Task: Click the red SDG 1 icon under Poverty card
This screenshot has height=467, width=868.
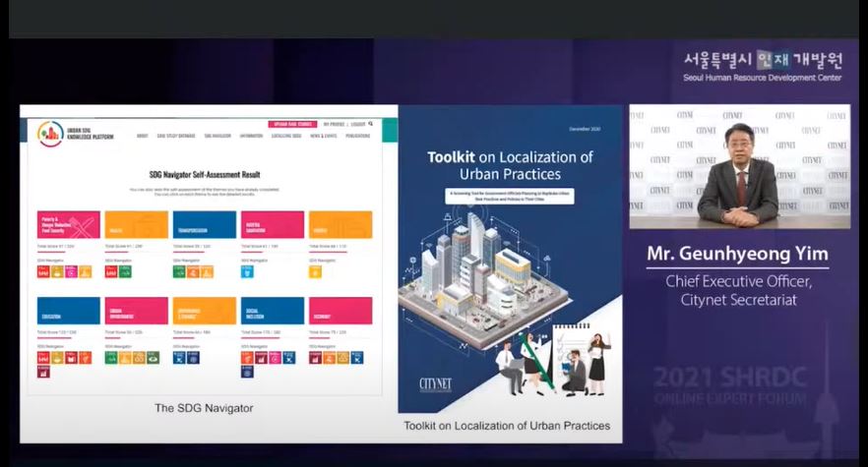Action: click(43, 271)
